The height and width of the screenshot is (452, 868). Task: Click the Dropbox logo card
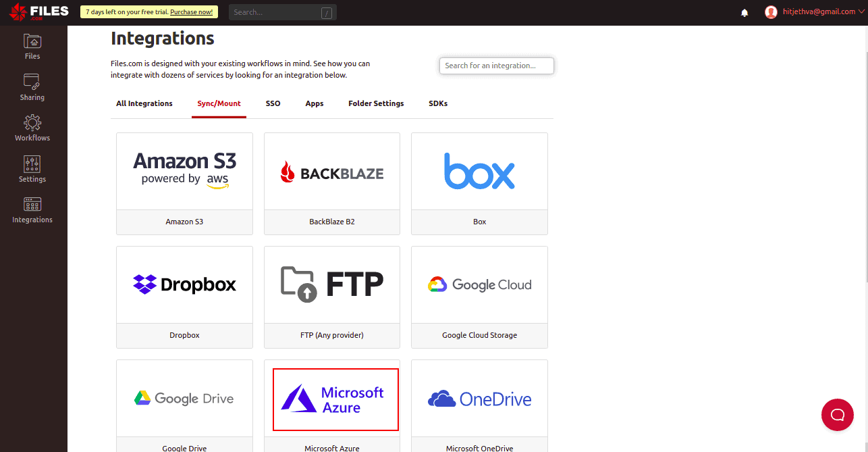[x=184, y=284]
